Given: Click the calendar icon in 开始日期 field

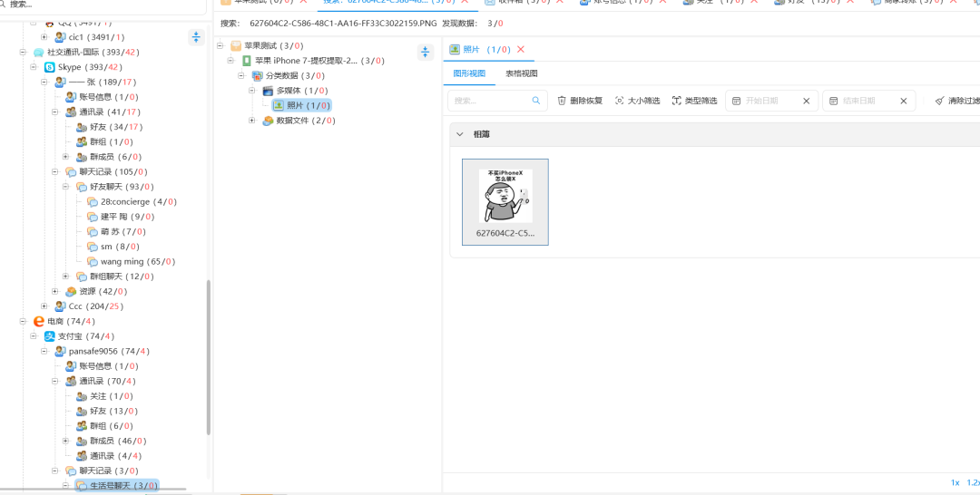Looking at the screenshot, I should click(736, 102).
